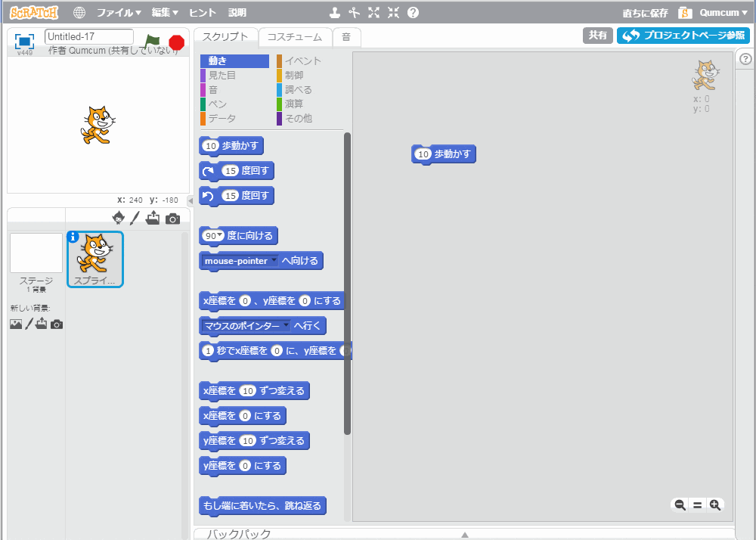Click the red stop sign

click(x=177, y=42)
